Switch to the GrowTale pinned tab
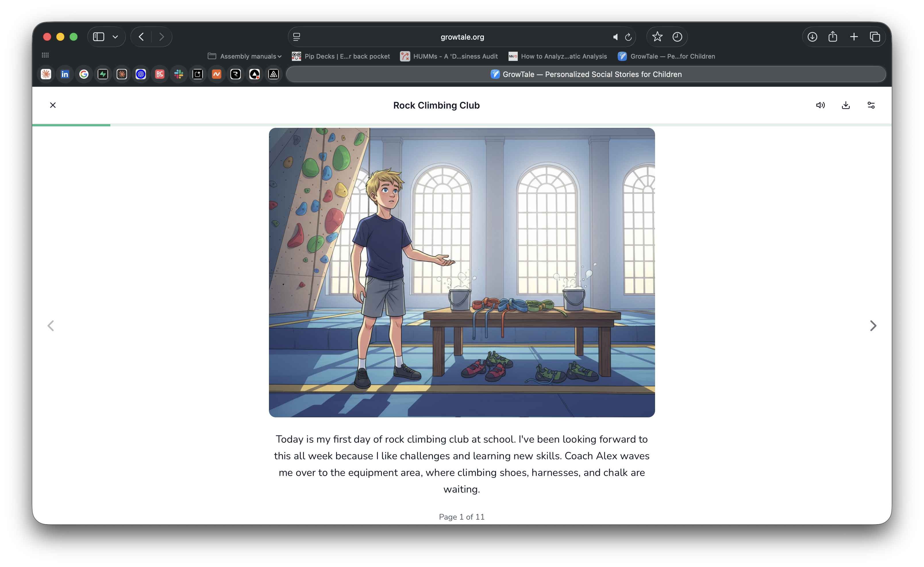Viewport: 924px width, 567px height. (x=586, y=74)
